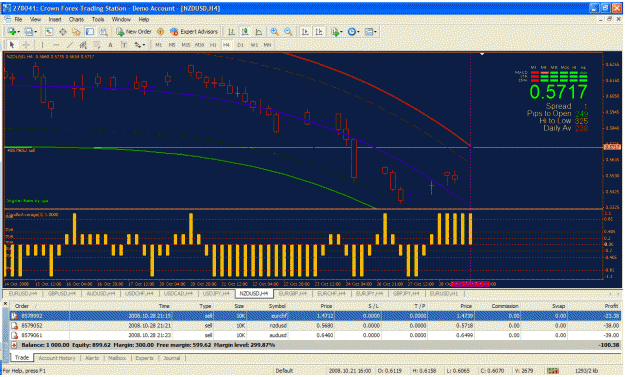Switch chart to line chart icon

259,31
